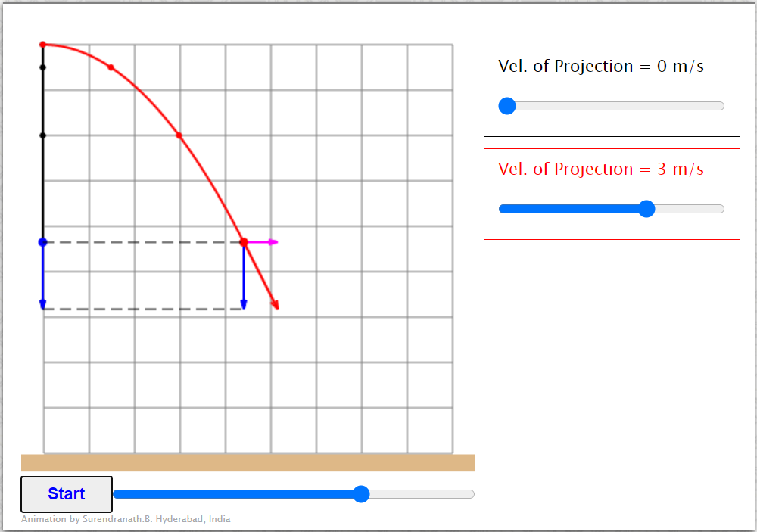
Task: Click the blue downward arrowhead on the left line
Action: click(x=42, y=304)
